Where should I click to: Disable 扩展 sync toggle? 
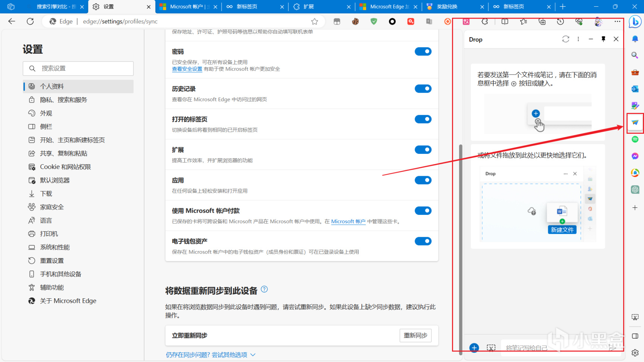(423, 150)
